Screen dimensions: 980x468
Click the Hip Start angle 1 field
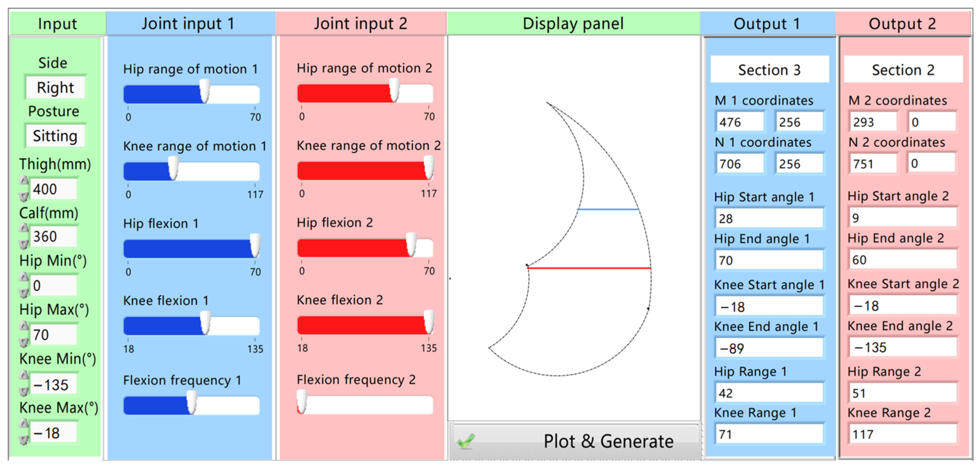(769, 218)
